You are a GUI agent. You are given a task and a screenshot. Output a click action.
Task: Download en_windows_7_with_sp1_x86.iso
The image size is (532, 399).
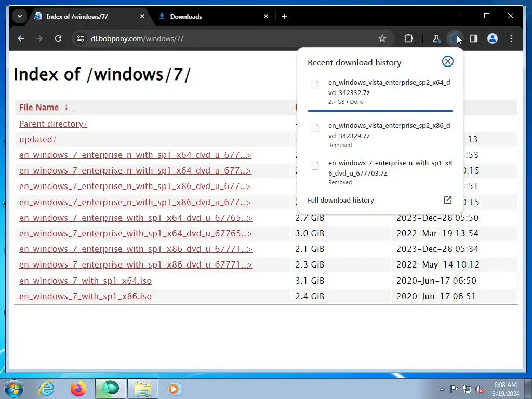[86, 296]
